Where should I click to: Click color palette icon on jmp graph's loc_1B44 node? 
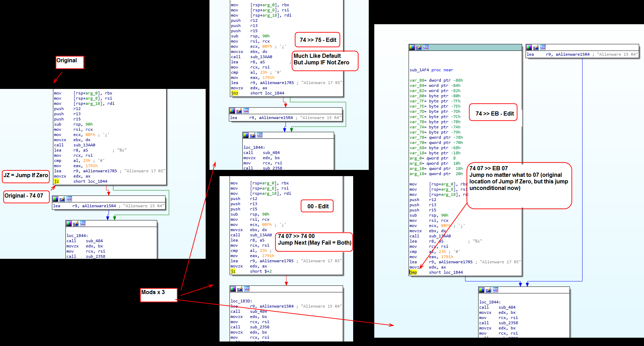click(x=482, y=290)
